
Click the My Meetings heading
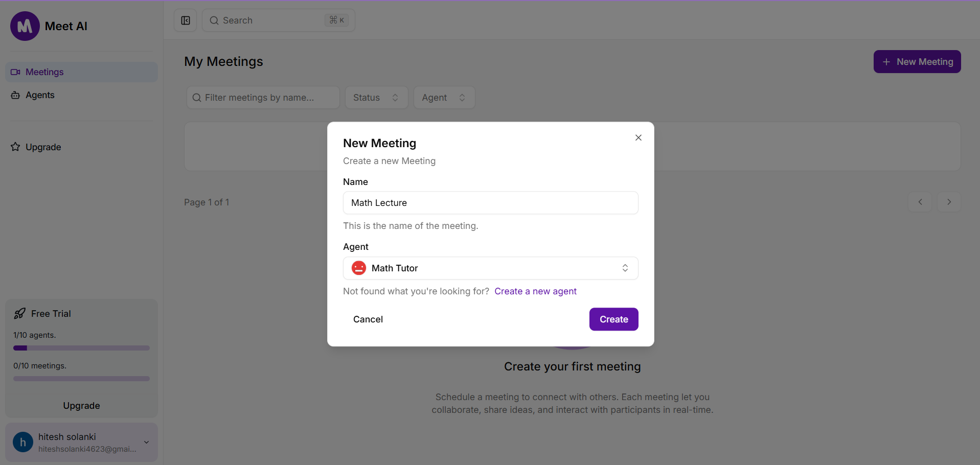(223, 61)
